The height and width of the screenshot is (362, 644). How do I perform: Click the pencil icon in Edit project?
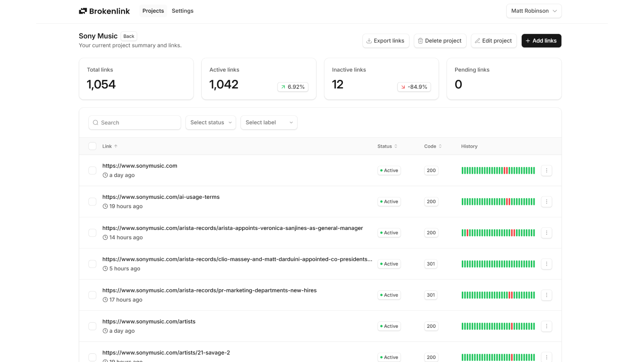(x=477, y=41)
